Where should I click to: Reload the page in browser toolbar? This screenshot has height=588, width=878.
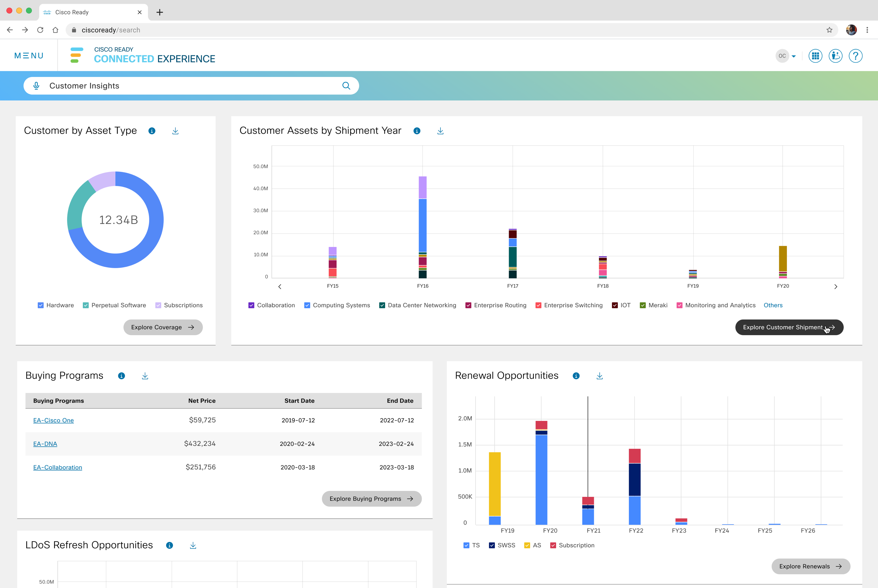[x=40, y=30]
